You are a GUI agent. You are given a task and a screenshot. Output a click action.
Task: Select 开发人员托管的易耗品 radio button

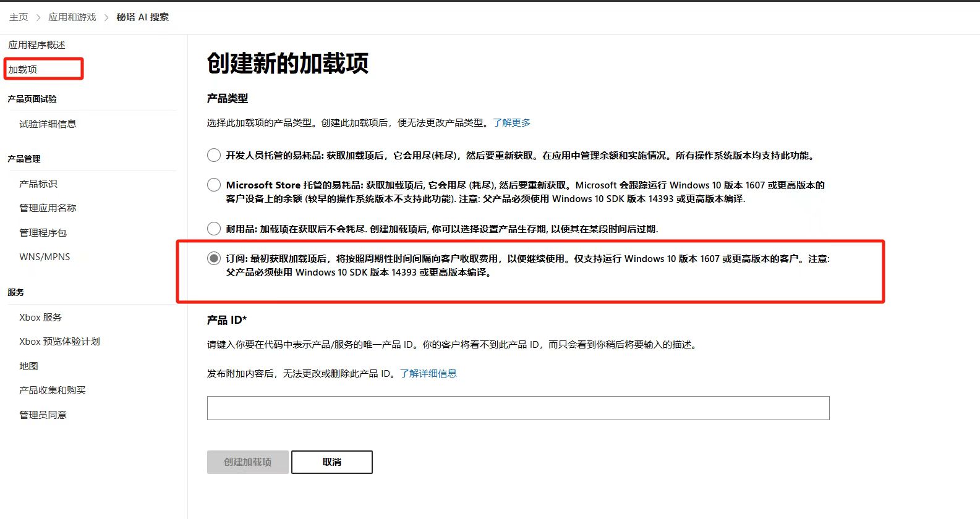tap(214, 155)
